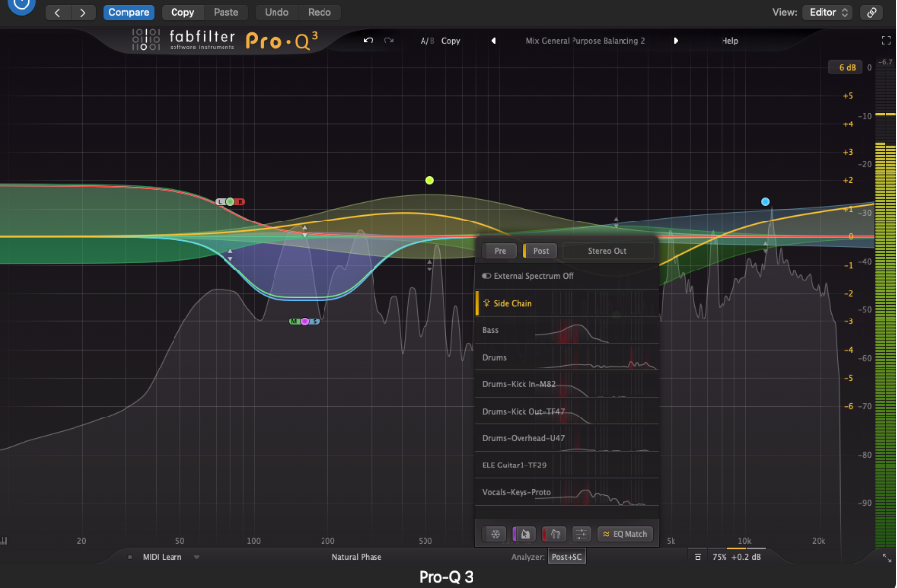Toggle Spectrum Grab icon in analyzer panel
897x588 pixels.
coord(524,534)
